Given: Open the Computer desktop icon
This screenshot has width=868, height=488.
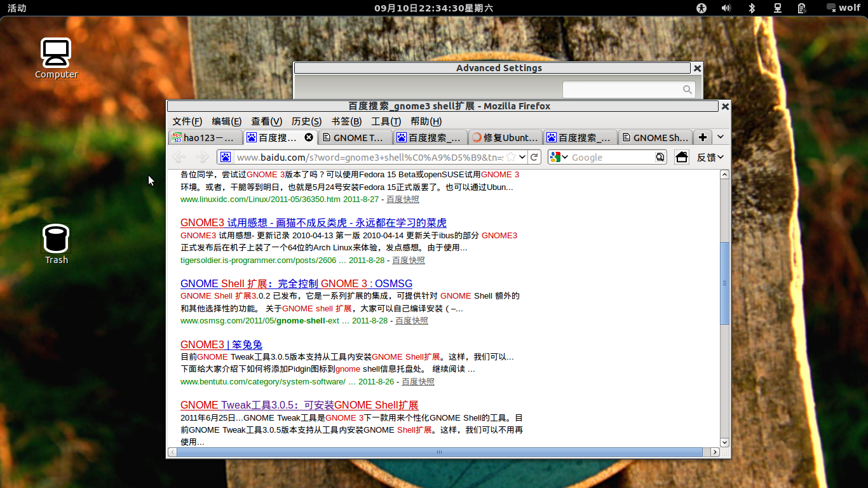Looking at the screenshot, I should pos(56,58).
